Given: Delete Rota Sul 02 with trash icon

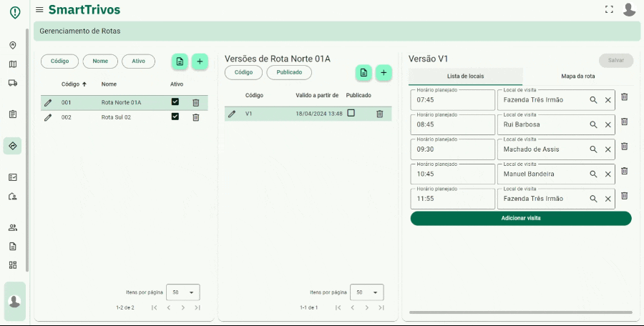Looking at the screenshot, I should 196,117.
